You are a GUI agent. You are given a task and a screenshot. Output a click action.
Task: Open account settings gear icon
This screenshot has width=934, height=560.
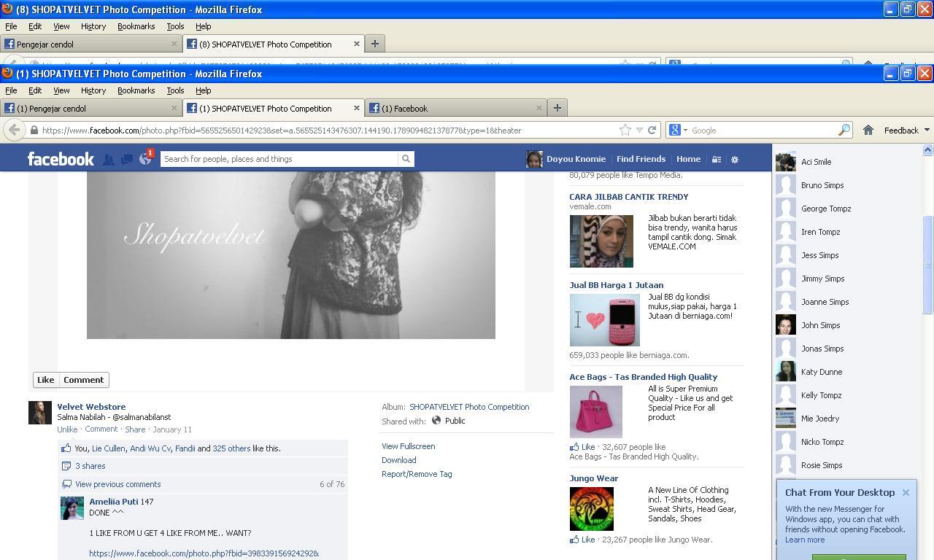coord(735,160)
